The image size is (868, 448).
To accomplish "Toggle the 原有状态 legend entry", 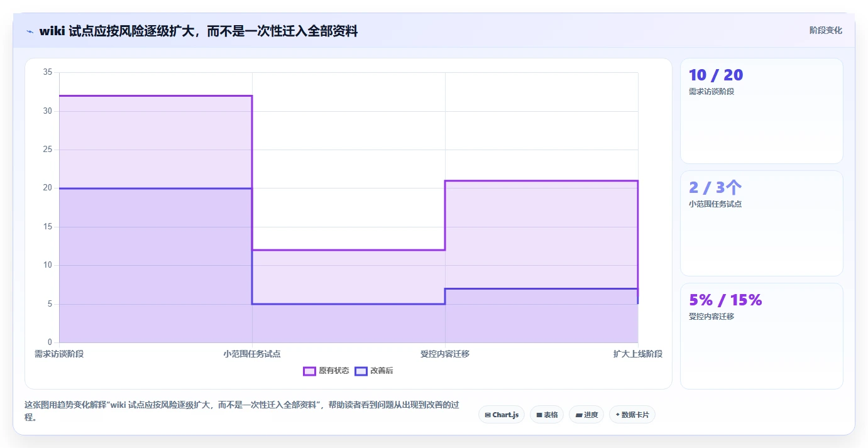I will [x=326, y=371].
